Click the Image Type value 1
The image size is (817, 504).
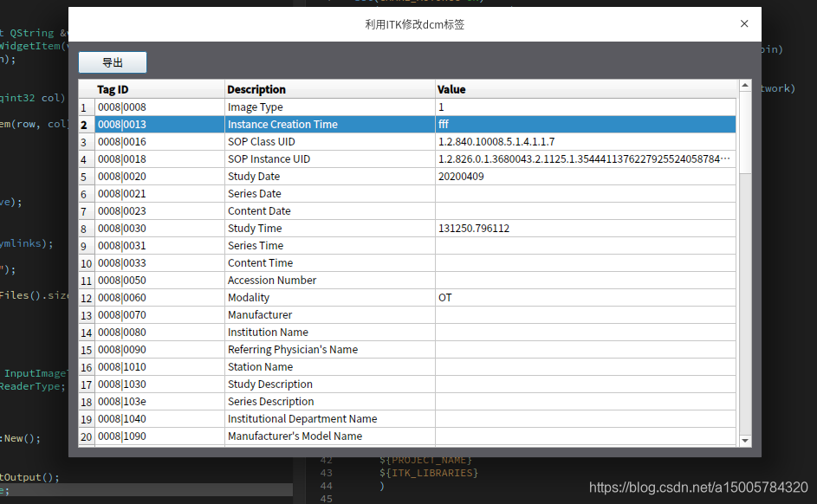click(586, 107)
